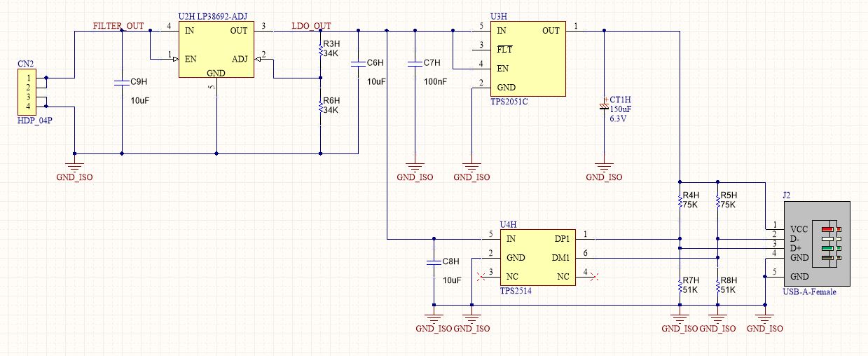The image size is (868, 356).
Task: Click the FILTER_OUT net label
Action: point(118,26)
